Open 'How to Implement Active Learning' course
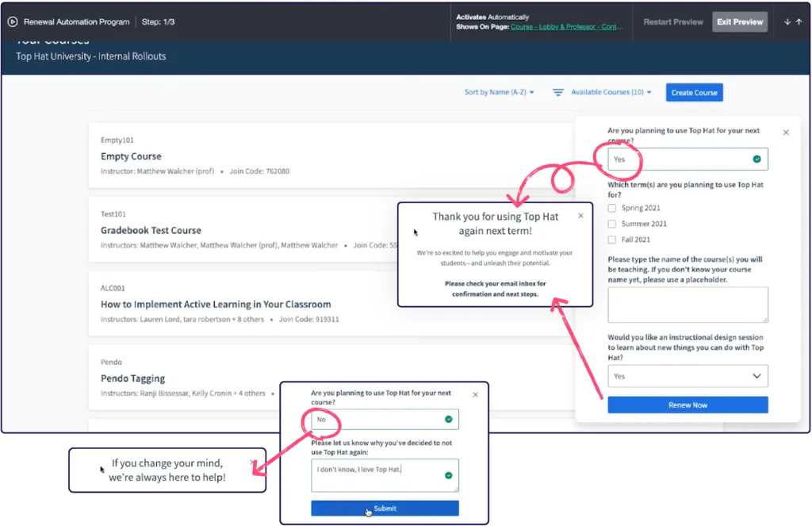Image resolution: width=812 pixels, height=526 pixels. 216,304
